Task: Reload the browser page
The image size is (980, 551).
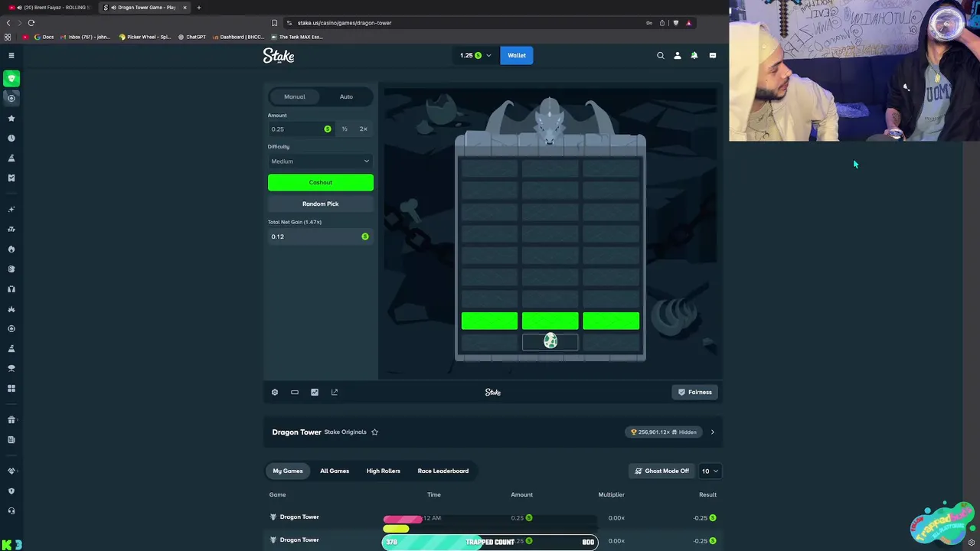Action: click(x=31, y=23)
